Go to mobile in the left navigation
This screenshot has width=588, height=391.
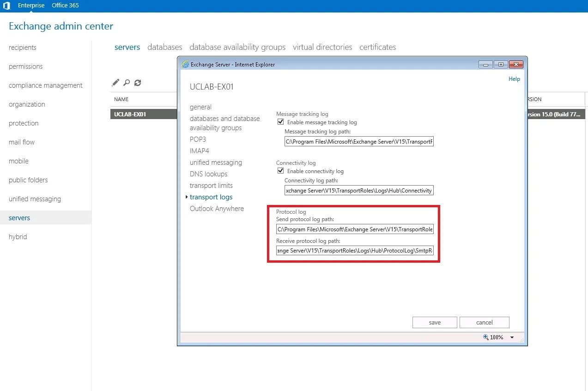pos(18,161)
